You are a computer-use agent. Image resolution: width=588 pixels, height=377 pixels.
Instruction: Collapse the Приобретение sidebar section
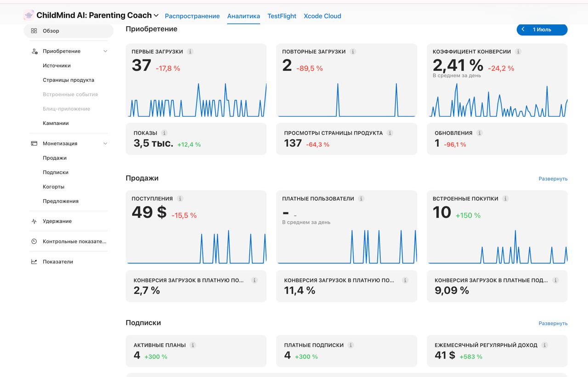coord(105,51)
